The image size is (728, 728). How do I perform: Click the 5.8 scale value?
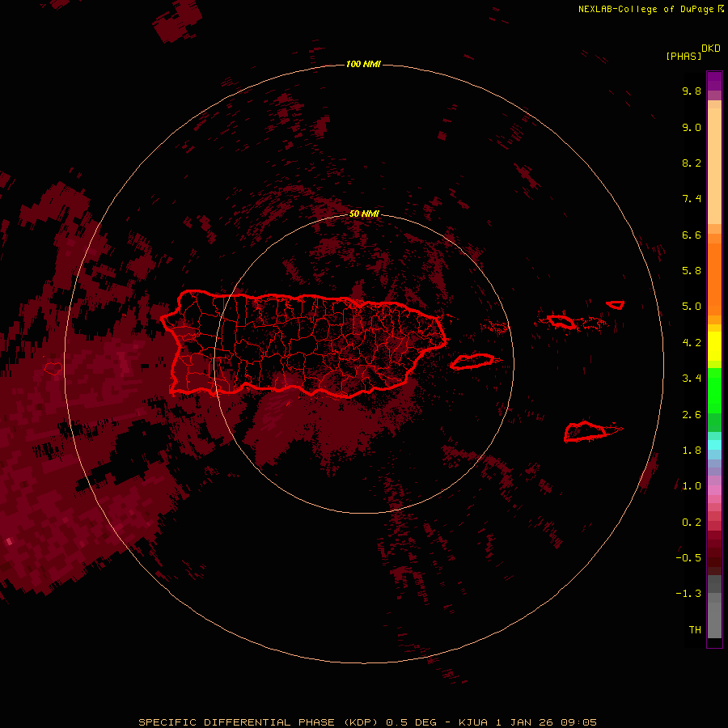point(692,271)
